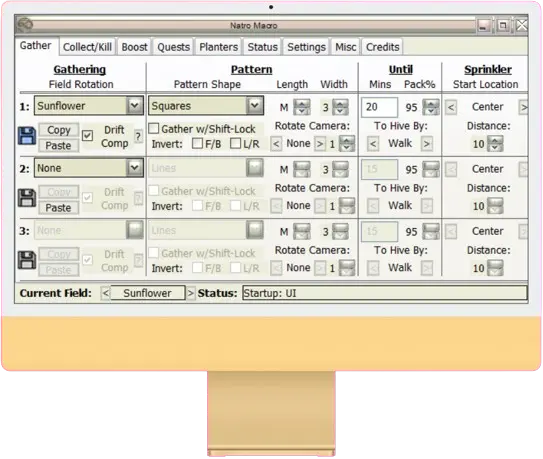Screen dimensions: 543x459
Task: Copy field 1 settings
Action: coord(59,130)
